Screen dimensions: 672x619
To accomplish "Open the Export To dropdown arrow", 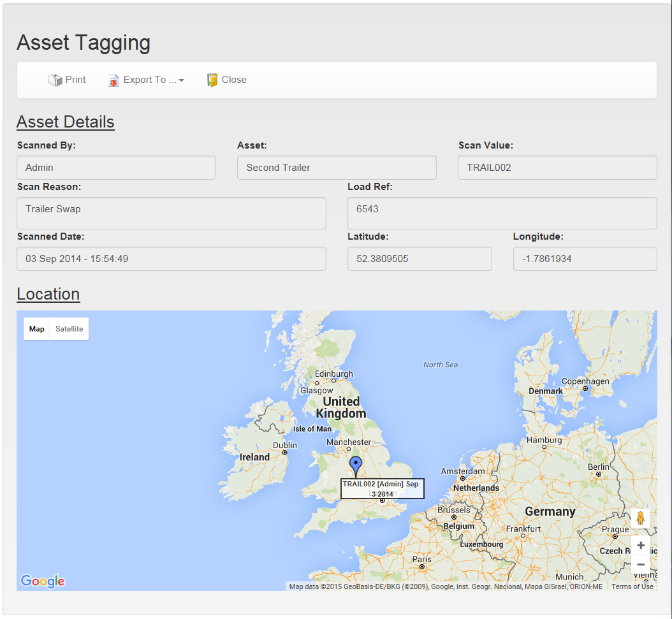I will [x=181, y=80].
